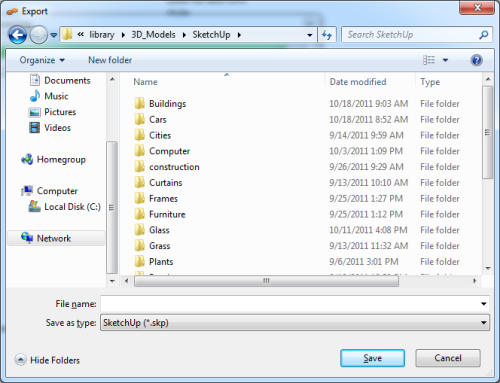Click Hide Folders toggle
Viewport: 500px width, 383px height.
47,360
